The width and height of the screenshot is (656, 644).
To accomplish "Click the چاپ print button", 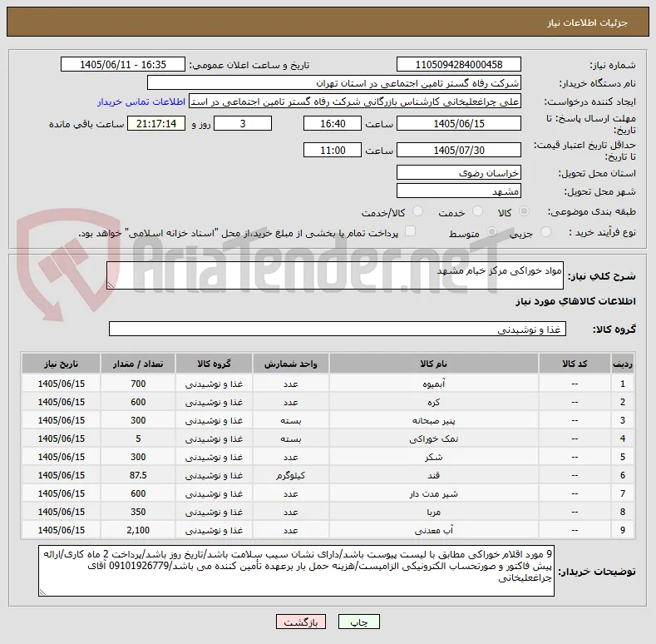I will click(359, 622).
